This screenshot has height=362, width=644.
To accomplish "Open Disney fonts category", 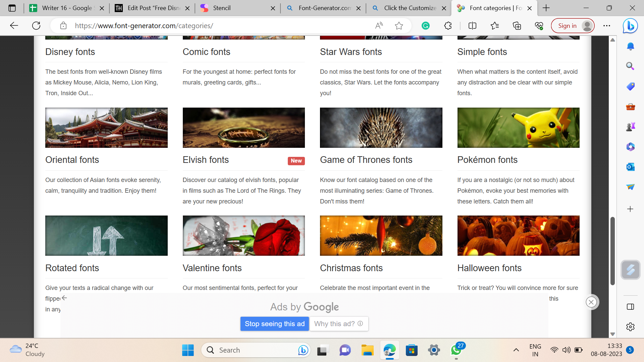I will (70, 52).
